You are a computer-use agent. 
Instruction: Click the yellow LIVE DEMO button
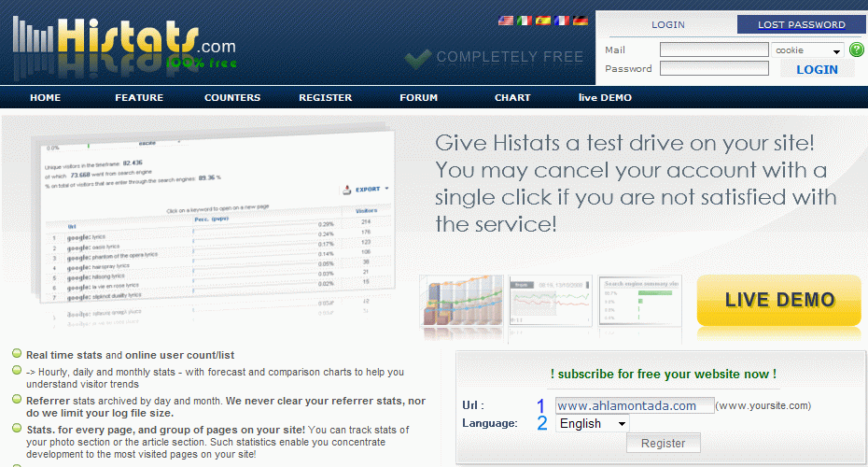779,300
